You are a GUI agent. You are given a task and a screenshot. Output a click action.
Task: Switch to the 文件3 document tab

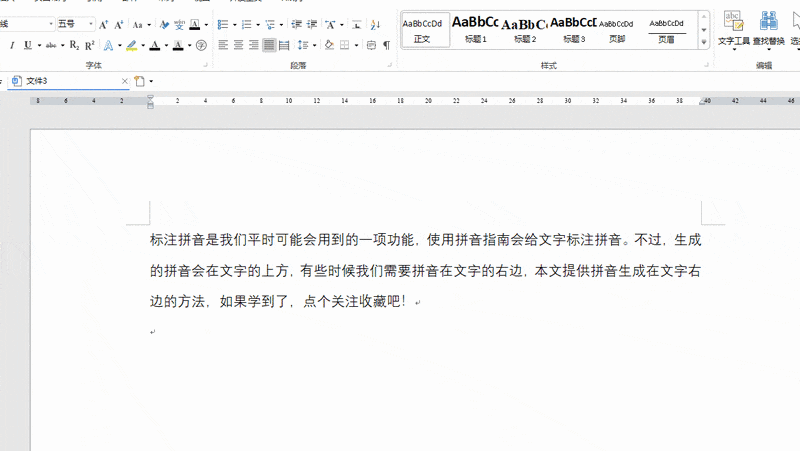69,81
